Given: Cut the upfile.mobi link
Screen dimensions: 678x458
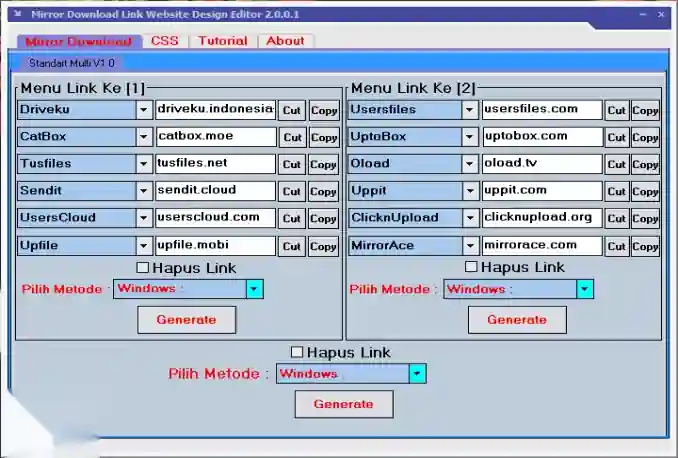Looking at the screenshot, I should (x=292, y=246).
